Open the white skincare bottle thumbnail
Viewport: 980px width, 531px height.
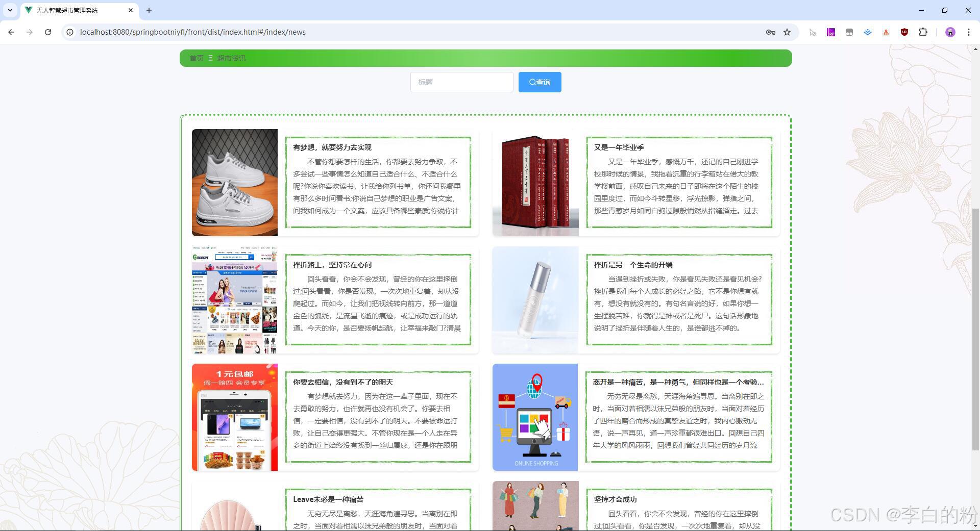[x=535, y=300]
